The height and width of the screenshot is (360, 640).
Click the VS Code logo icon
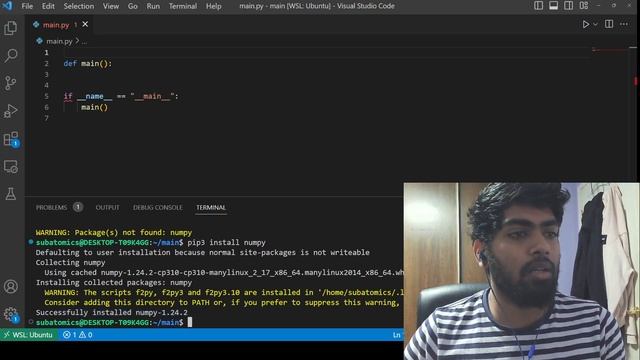point(7,6)
